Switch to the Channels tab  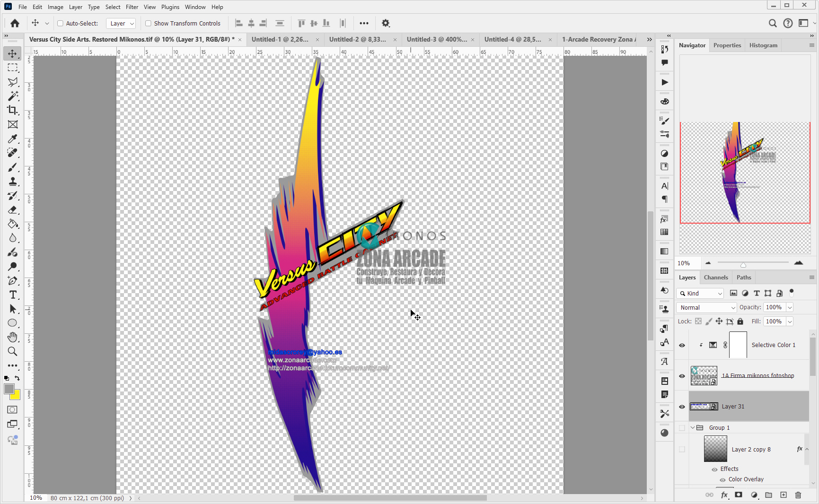[x=715, y=278]
